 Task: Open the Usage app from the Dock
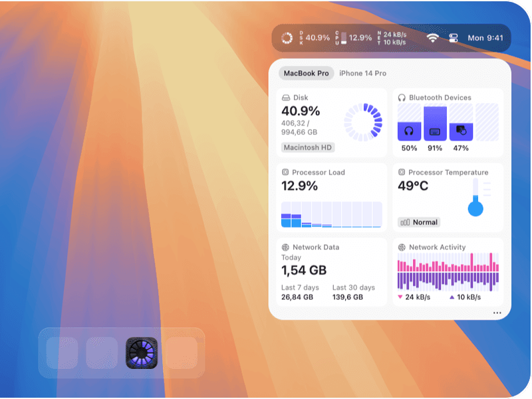(x=142, y=354)
